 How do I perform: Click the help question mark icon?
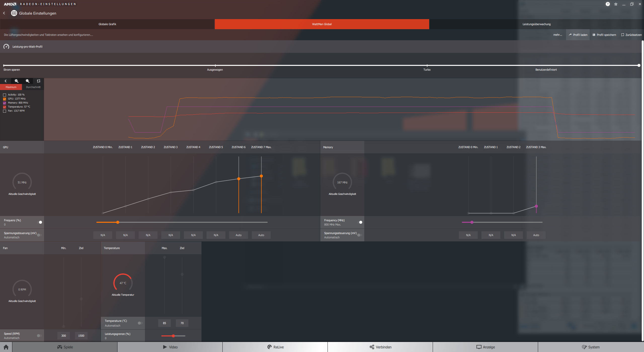pyautogui.click(x=608, y=4)
